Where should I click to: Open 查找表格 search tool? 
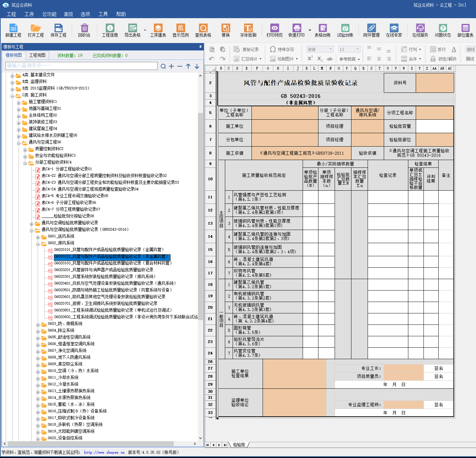coord(203,30)
